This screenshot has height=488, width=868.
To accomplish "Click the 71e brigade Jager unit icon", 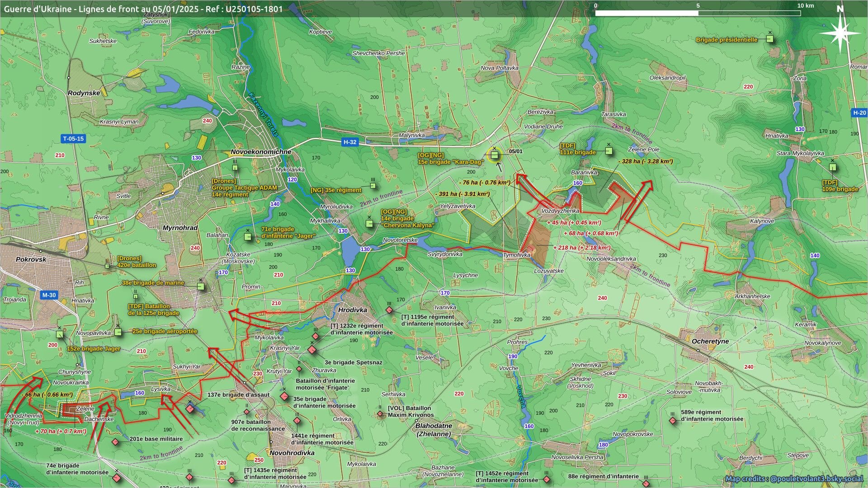I will click(247, 236).
